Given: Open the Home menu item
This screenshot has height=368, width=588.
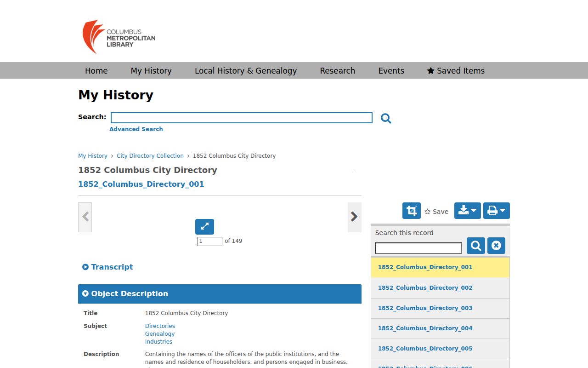Looking at the screenshot, I should tap(96, 71).
